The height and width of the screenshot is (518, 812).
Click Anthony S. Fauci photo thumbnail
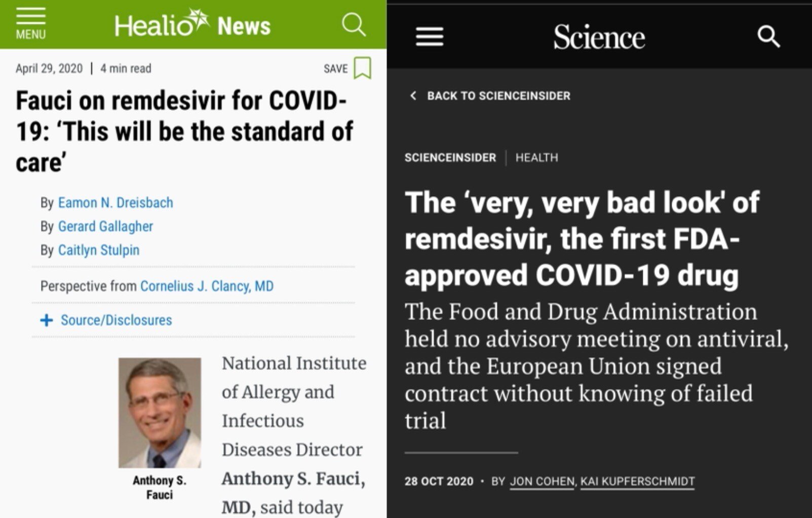[160, 413]
